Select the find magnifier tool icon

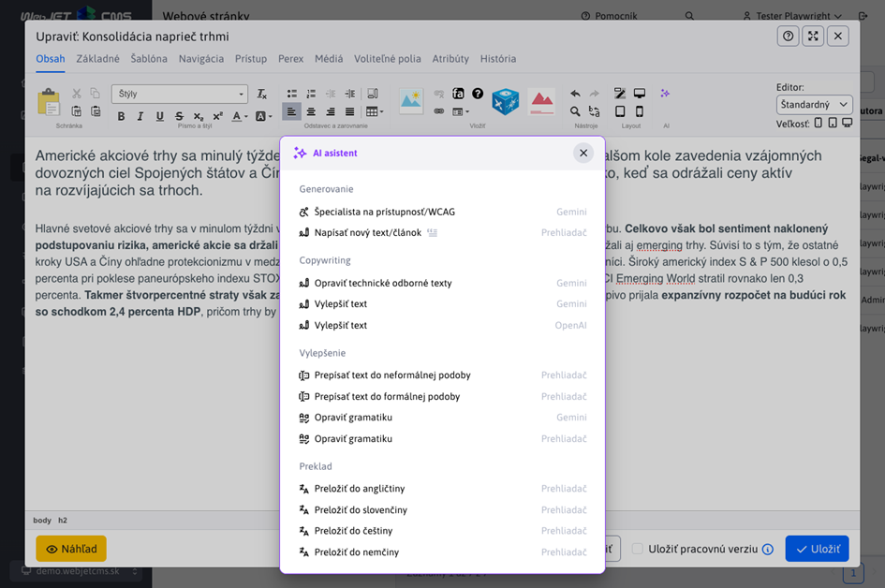(x=575, y=111)
